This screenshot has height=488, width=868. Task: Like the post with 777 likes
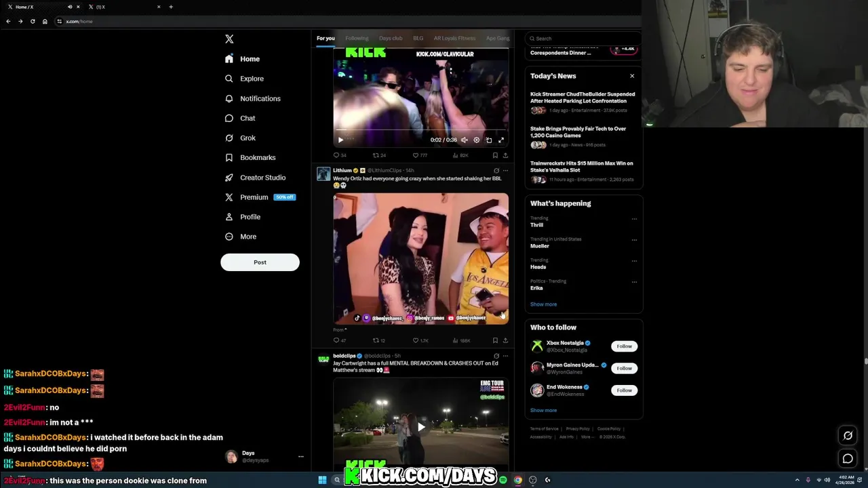420,155
